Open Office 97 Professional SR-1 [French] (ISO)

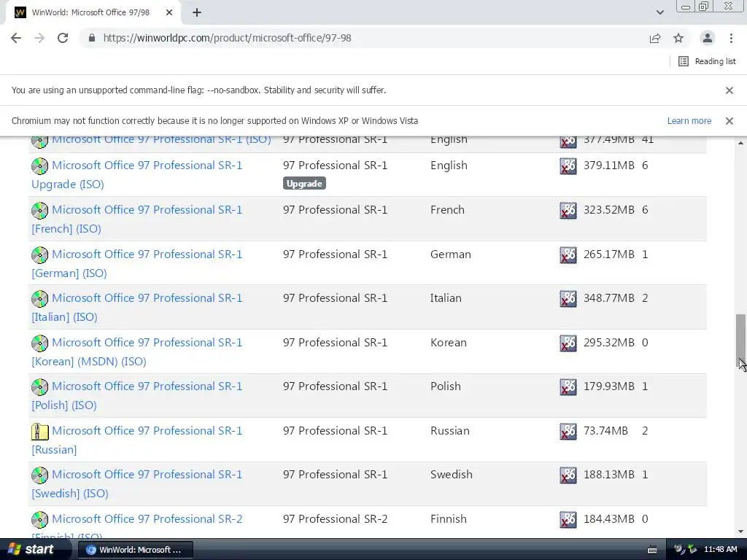(136, 219)
